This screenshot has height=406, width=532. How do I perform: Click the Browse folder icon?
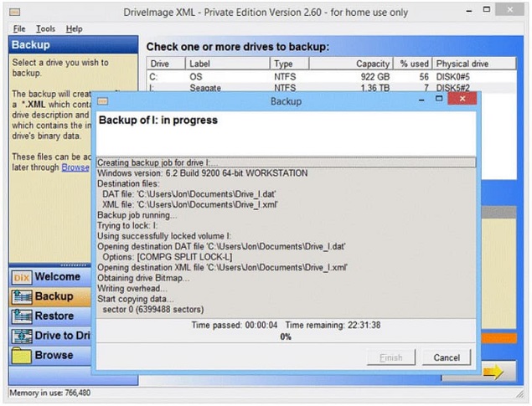click(22, 355)
